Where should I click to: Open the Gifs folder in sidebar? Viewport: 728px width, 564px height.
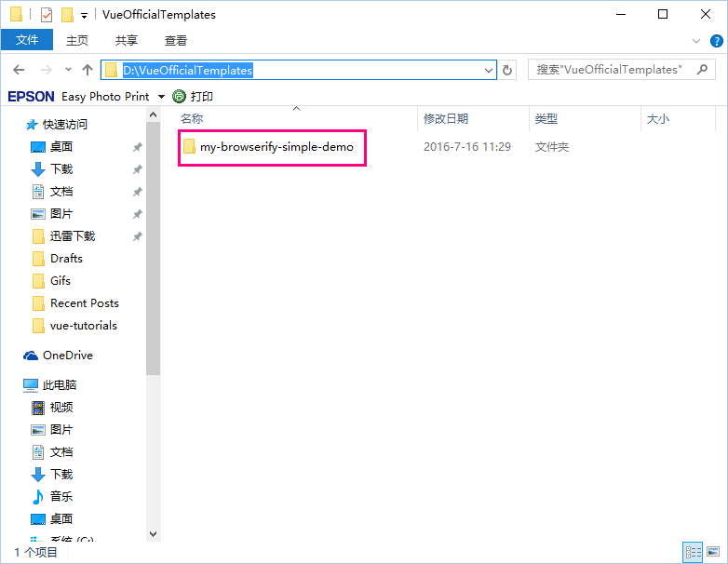[60, 280]
